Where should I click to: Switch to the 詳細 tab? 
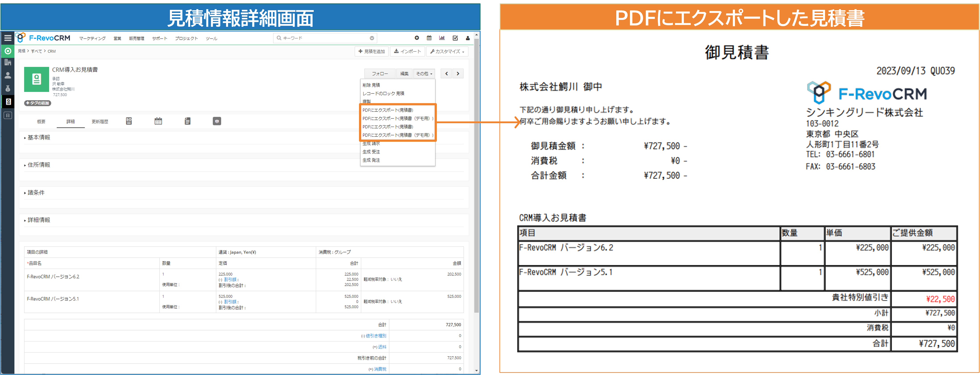(70, 121)
